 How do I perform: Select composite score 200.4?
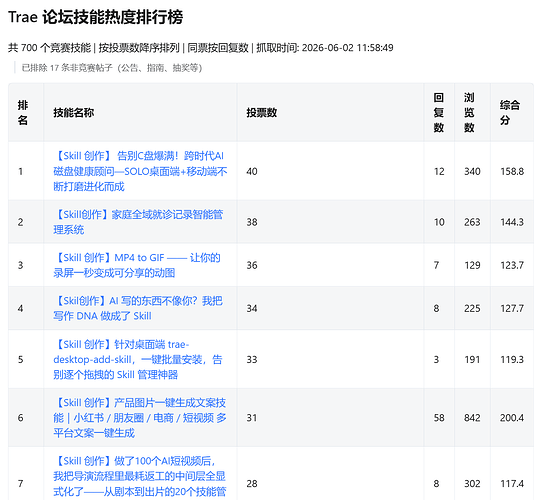[x=512, y=418]
